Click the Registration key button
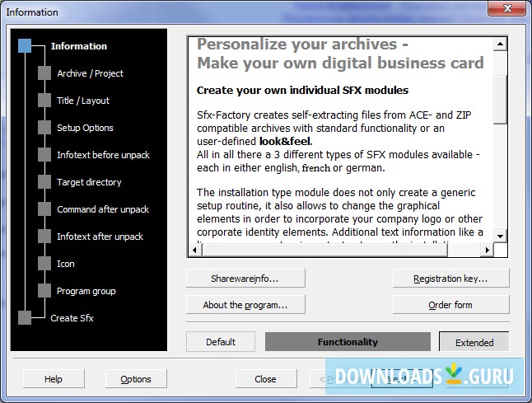532x403 pixels. point(451,279)
